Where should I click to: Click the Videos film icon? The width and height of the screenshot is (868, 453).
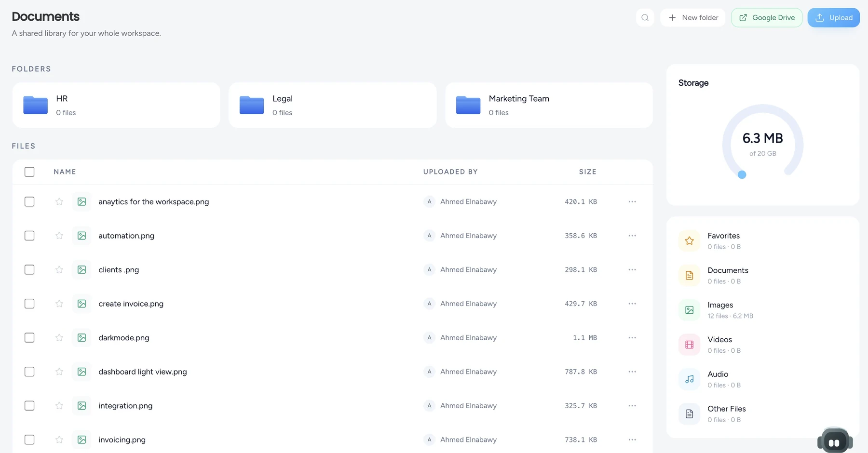click(690, 345)
